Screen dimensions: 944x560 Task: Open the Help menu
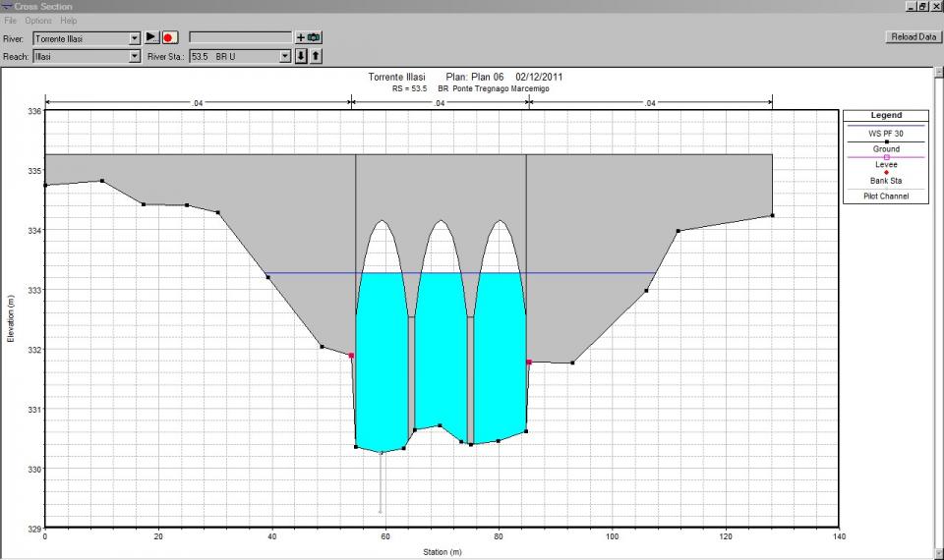(x=68, y=21)
